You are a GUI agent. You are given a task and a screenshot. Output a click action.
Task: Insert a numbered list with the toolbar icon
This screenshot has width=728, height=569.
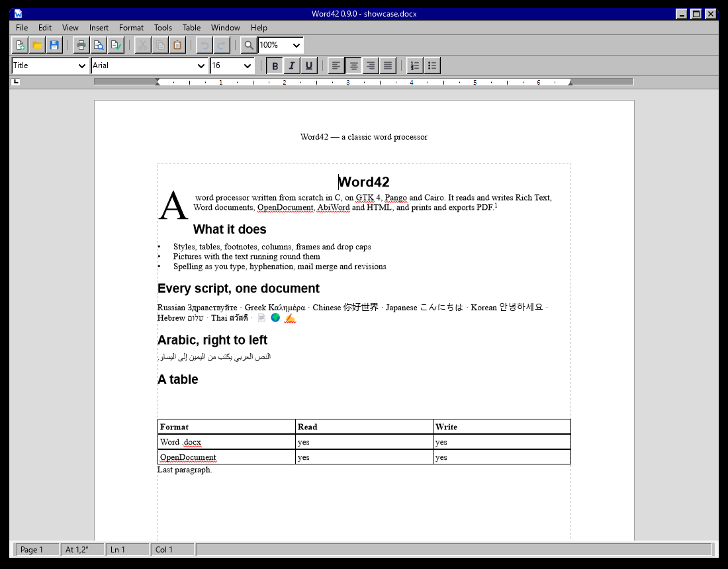(x=414, y=66)
